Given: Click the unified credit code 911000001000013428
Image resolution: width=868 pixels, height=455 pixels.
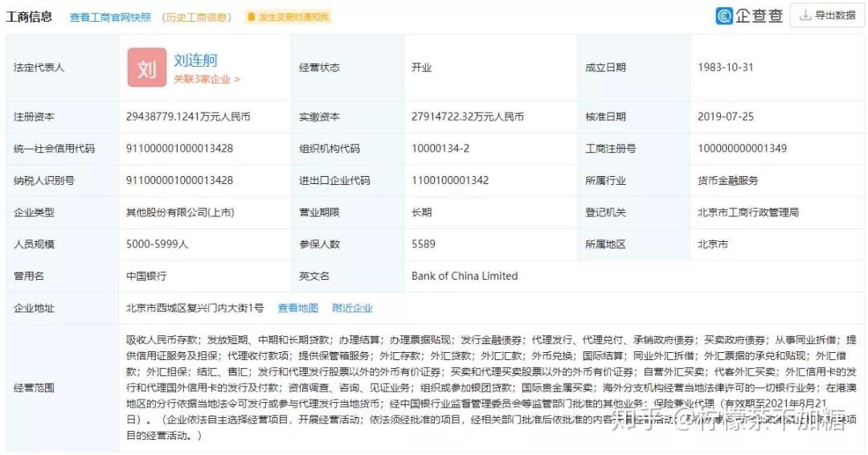Looking at the screenshot, I should coord(179,149).
